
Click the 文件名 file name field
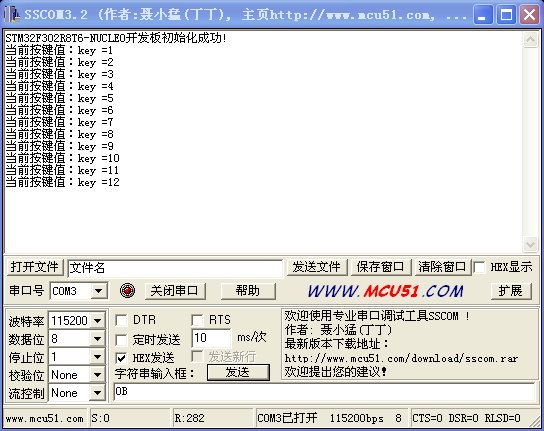(175, 268)
